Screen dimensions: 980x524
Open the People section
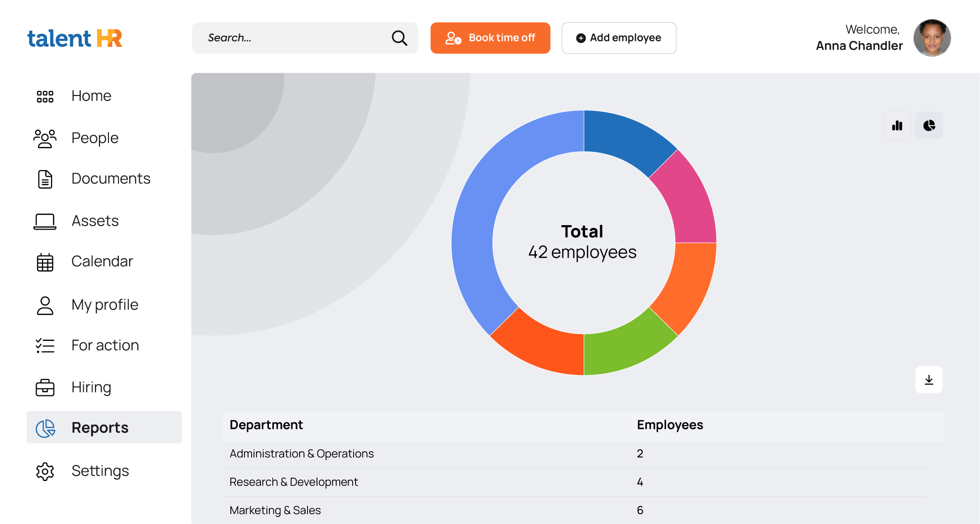(95, 138)
